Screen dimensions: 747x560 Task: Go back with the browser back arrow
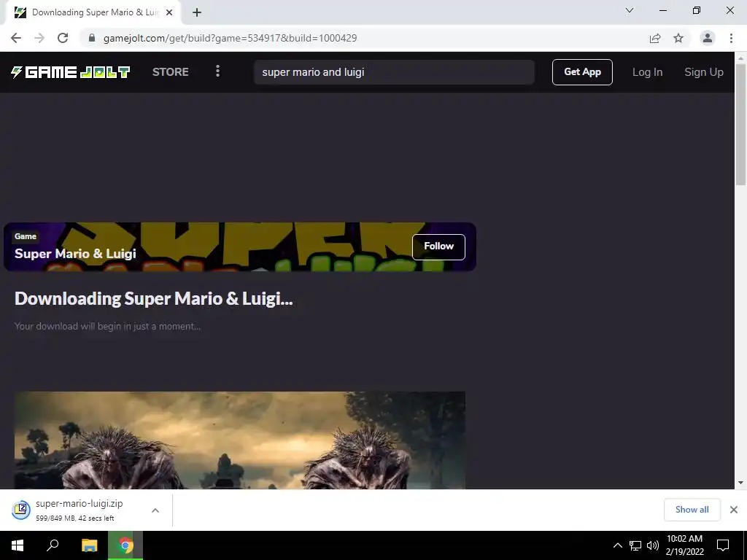16,38
